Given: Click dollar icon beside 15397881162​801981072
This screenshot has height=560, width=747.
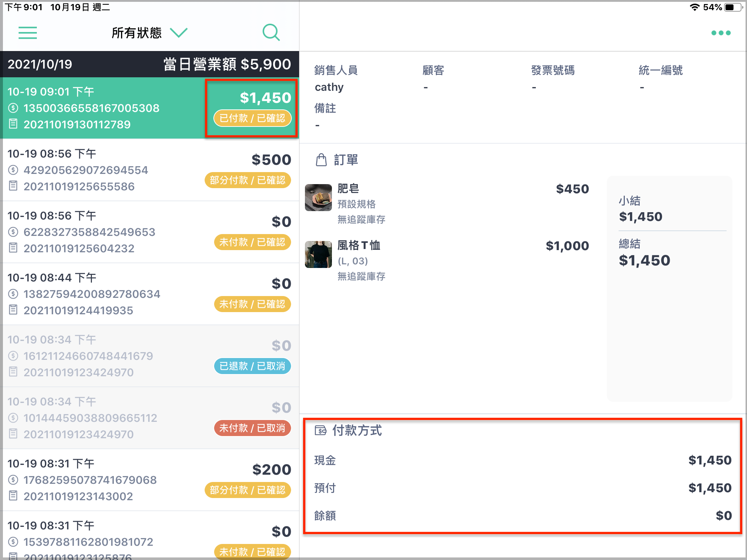Looking at the screenshot, I should (13, 542).
